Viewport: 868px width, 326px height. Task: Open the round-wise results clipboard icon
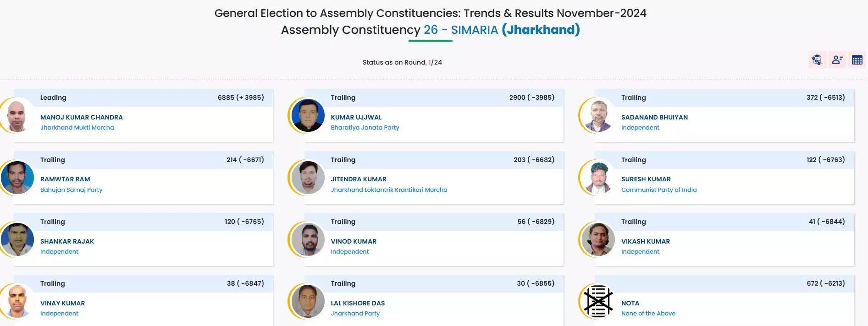[817, 60]
